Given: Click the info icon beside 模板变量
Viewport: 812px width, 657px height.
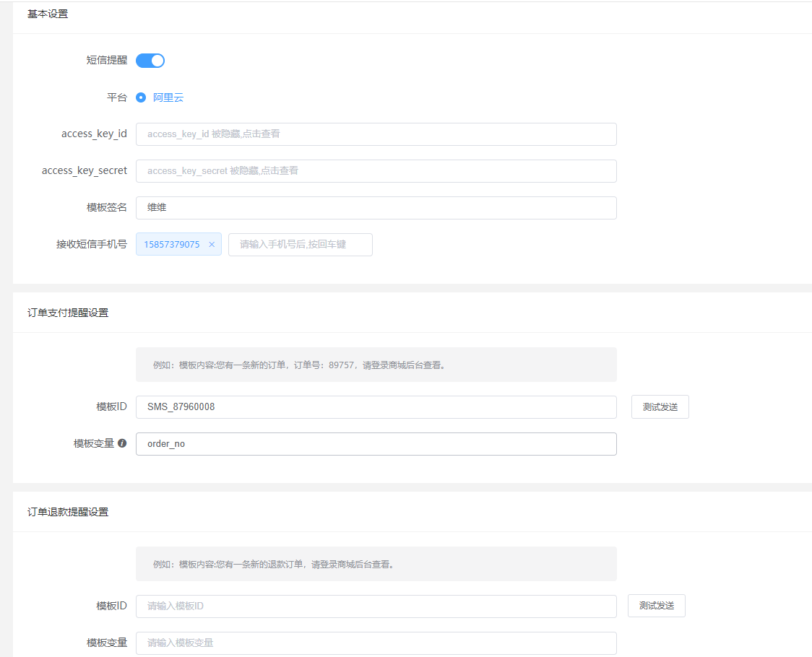Looking at the screenshot, I should click(122, 443).
